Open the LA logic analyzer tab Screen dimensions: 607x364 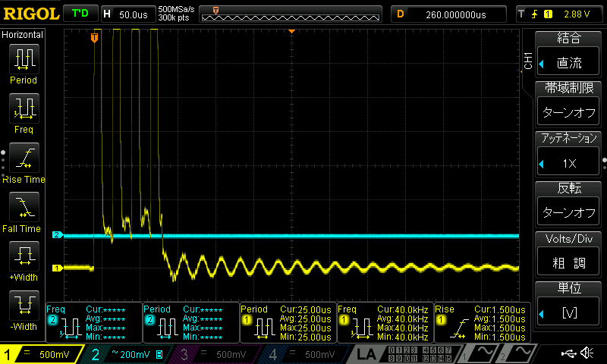pyautogui.click(x=366, y=354)
